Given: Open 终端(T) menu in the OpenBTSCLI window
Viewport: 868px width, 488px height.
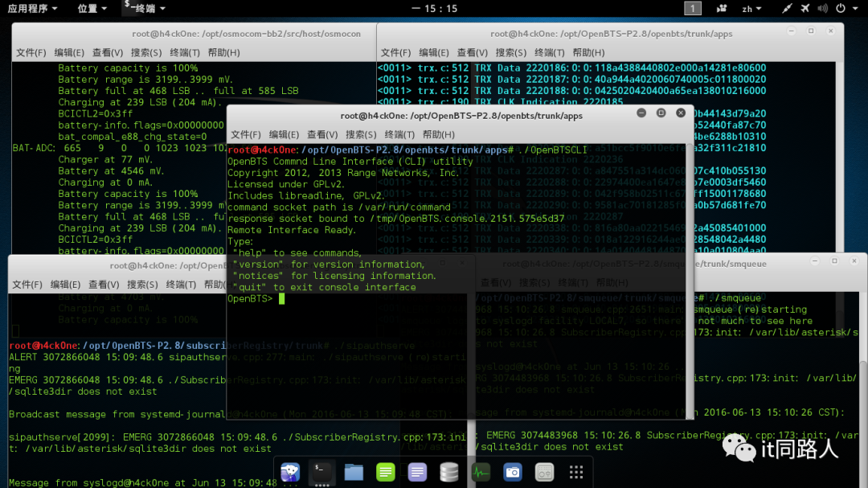Looking at the screenshot, I should (x=399, y=134).
